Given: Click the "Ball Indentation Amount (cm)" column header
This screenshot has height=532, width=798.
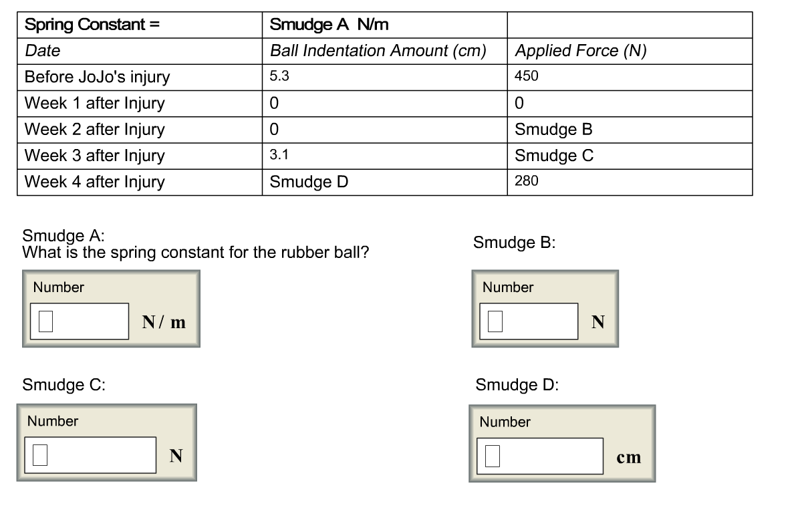Looking at the screenshot, I should (x=384, y=51).
